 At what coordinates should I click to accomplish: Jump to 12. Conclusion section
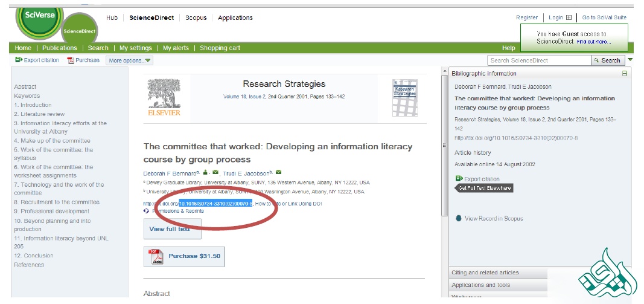[x=34, y=256]
